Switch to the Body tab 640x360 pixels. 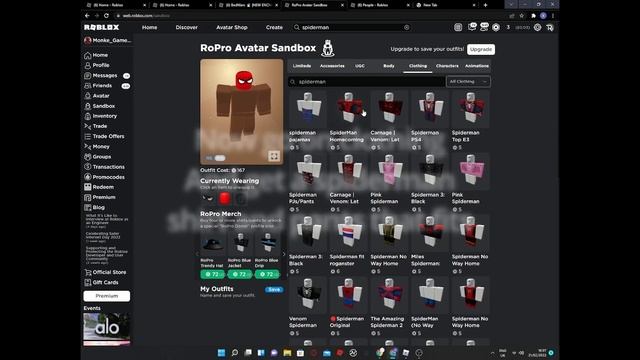coord(389,66)
